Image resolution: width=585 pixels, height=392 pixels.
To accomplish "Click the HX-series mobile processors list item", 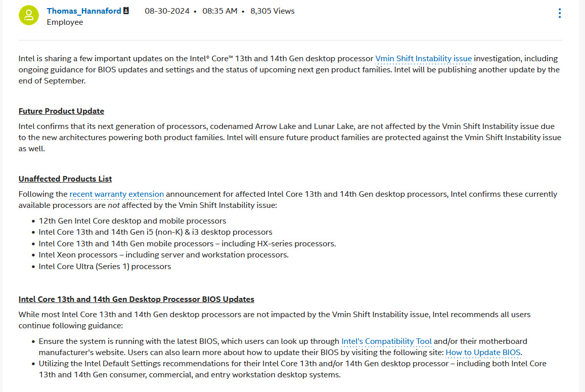I will click(x=187, y=244).
